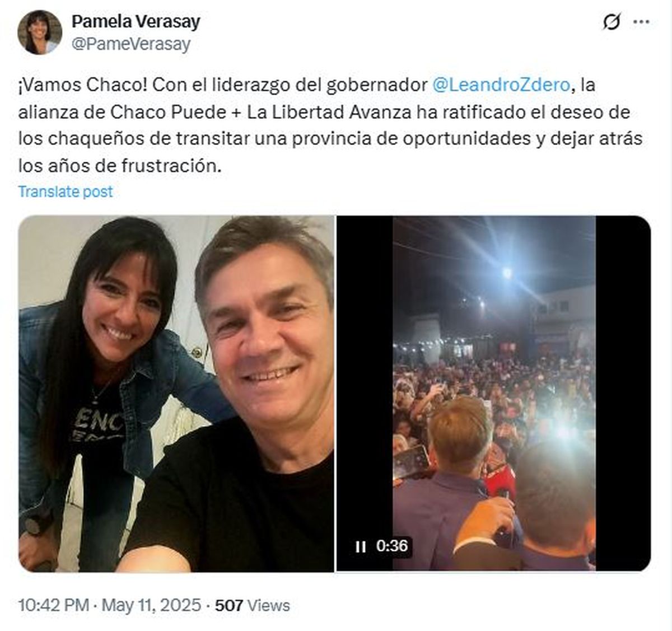Open the selfie photo thumbnail
672x631 pixels.
(x=176, y=394)
